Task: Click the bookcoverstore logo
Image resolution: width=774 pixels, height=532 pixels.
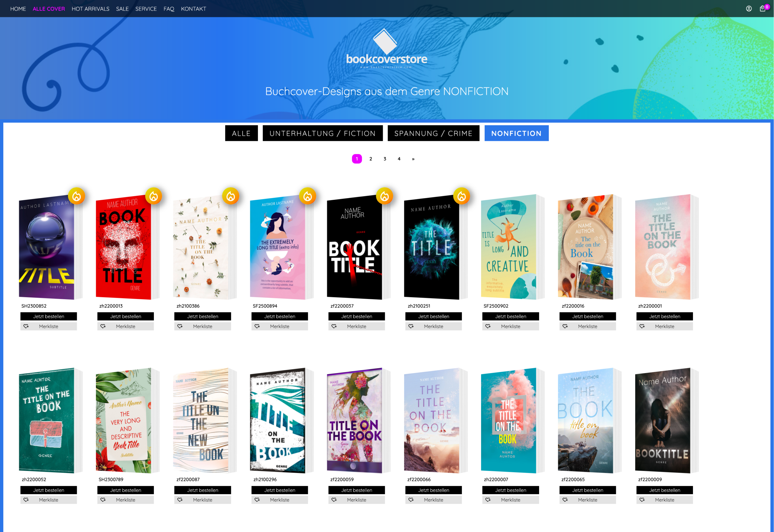Action: click(x=387, y=49)
